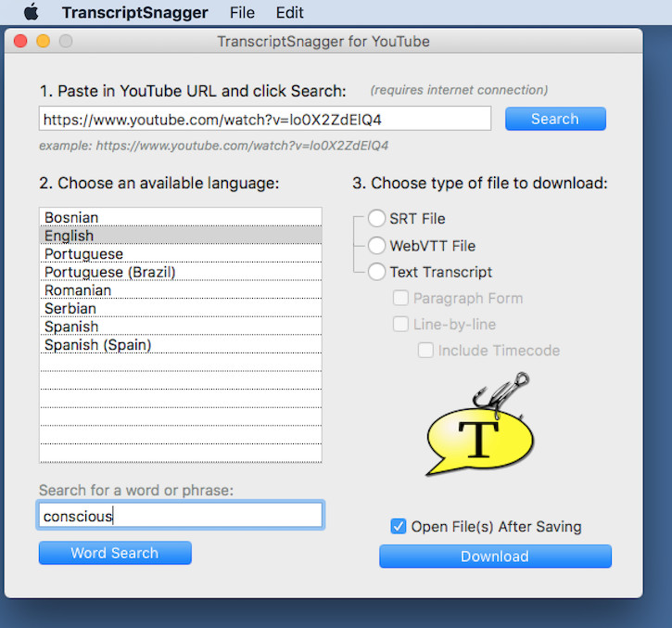Open the TranscriptSnagger app menu
This screenshot has height=628, width=672.
[x=135, y=12]
